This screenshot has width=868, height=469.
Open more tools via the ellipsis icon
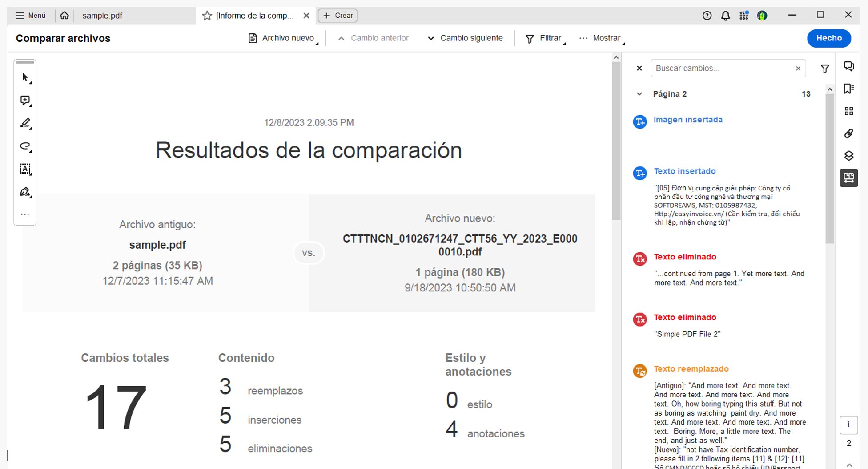pyautogui.click(x=25, y=214)
